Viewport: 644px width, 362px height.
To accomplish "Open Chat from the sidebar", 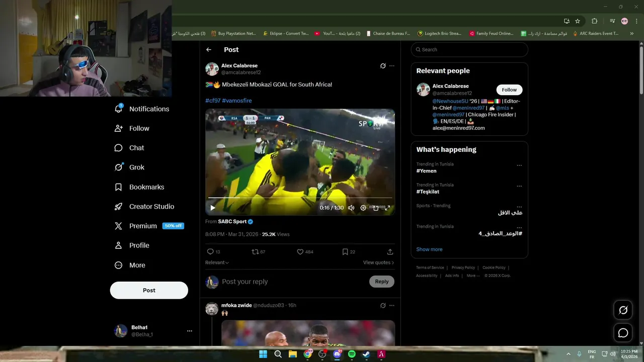I will (x=129, y=148).
